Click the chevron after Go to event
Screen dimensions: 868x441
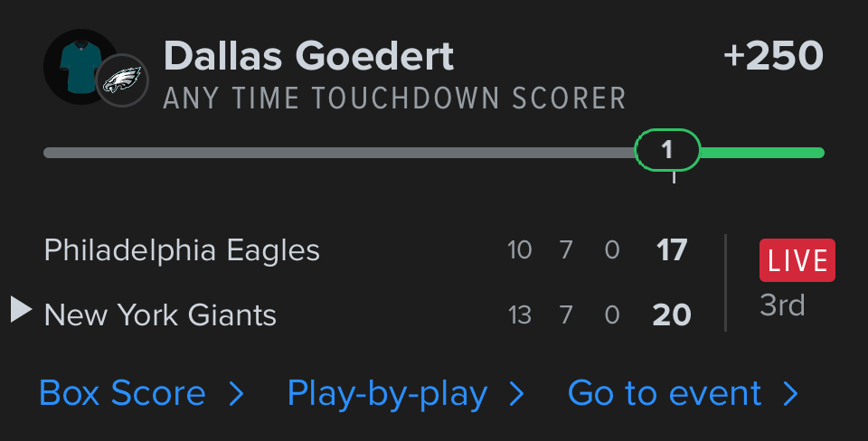pos(790,394)
